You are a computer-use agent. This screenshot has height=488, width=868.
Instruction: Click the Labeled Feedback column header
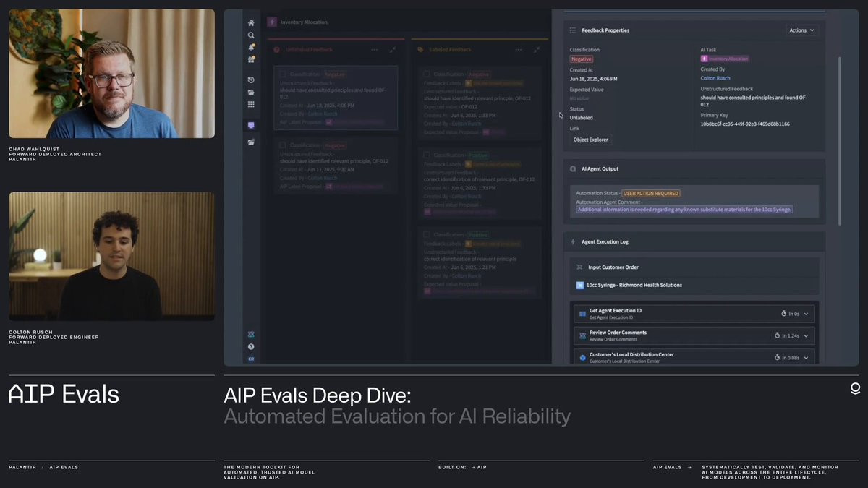pyautogui.click(x=449, y=50)
